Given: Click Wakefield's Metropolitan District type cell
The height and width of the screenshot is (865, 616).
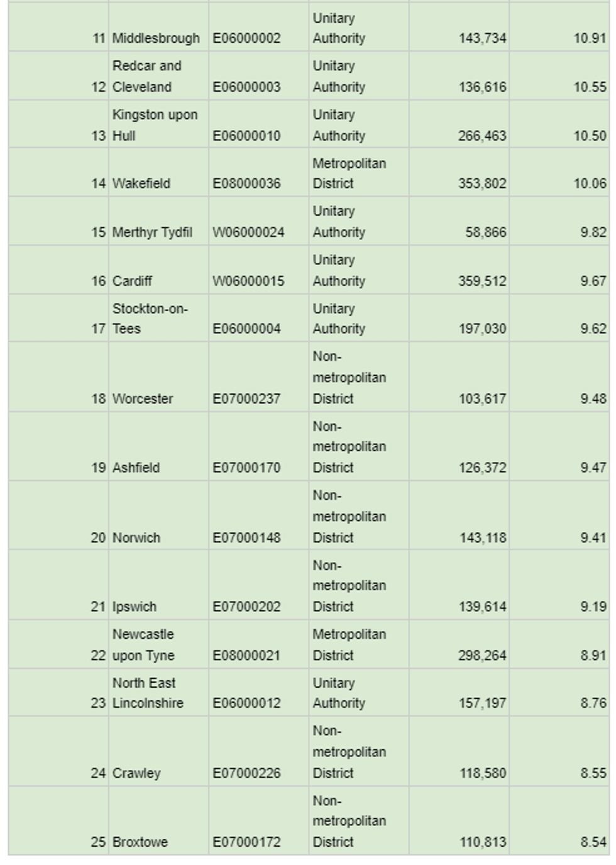Looking at the screenshot, I should (x=349, y=174).
